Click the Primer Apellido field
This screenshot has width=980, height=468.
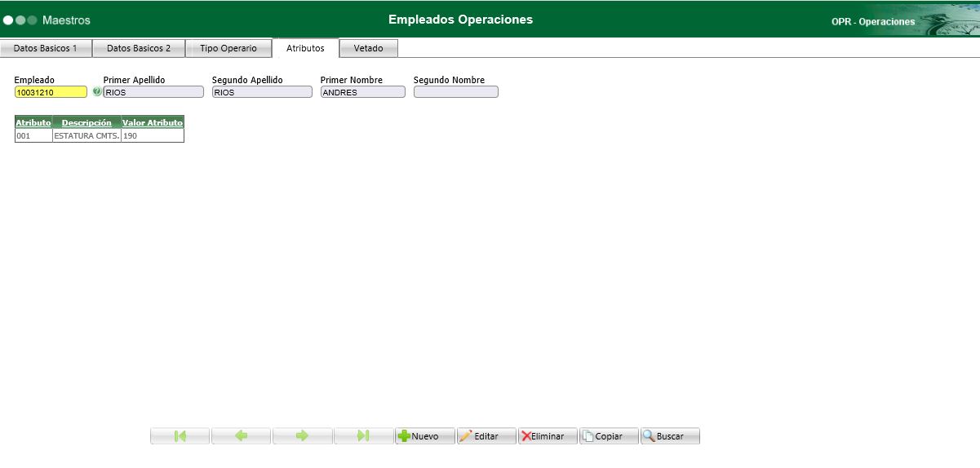[153, 92]
